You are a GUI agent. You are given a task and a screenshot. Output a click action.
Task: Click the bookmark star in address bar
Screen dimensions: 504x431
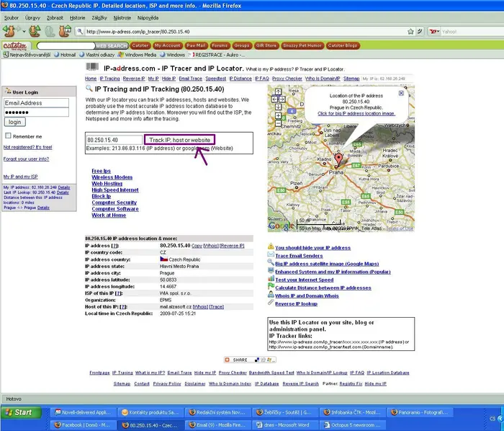pos(410,32)
